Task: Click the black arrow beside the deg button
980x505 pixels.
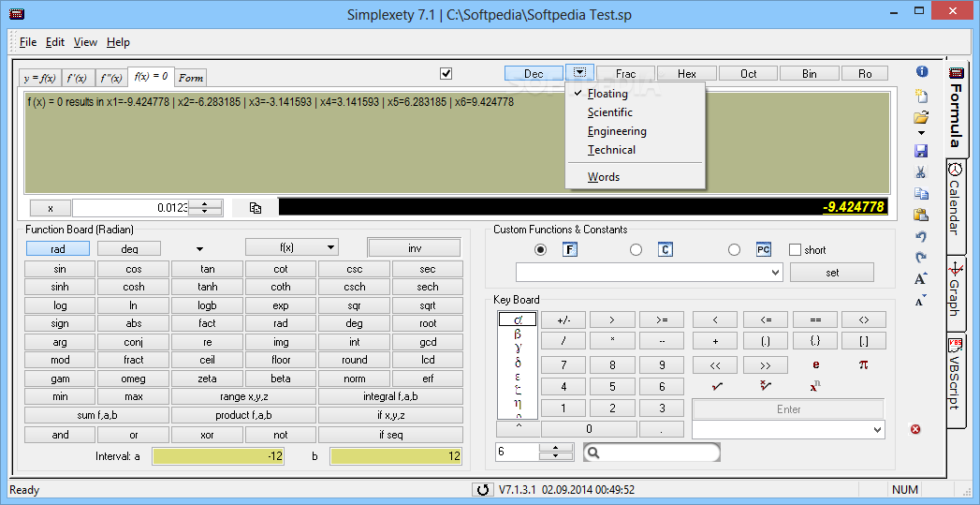Action: tap(200, 249)
